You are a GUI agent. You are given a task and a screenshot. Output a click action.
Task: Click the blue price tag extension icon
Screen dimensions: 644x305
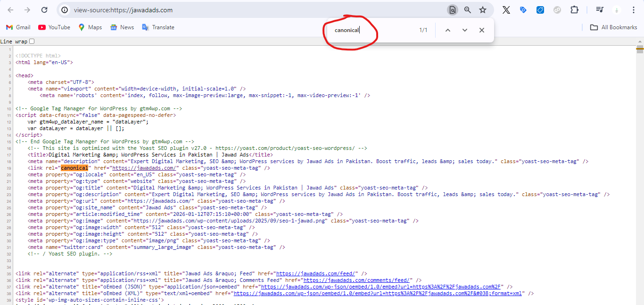(x=540, y=10)
